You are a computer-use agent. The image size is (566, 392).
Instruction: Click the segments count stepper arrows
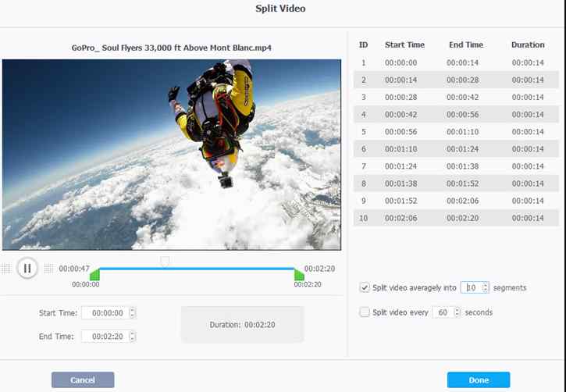pos(486,287)
